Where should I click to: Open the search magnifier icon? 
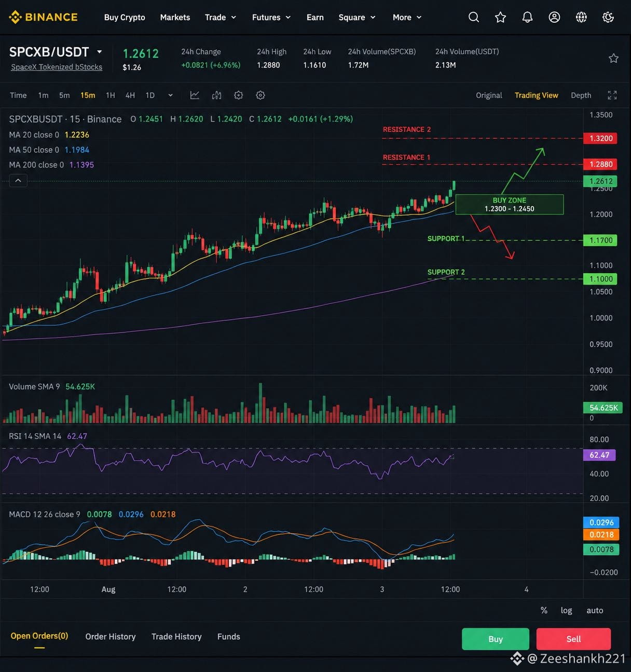click(473, 17)
